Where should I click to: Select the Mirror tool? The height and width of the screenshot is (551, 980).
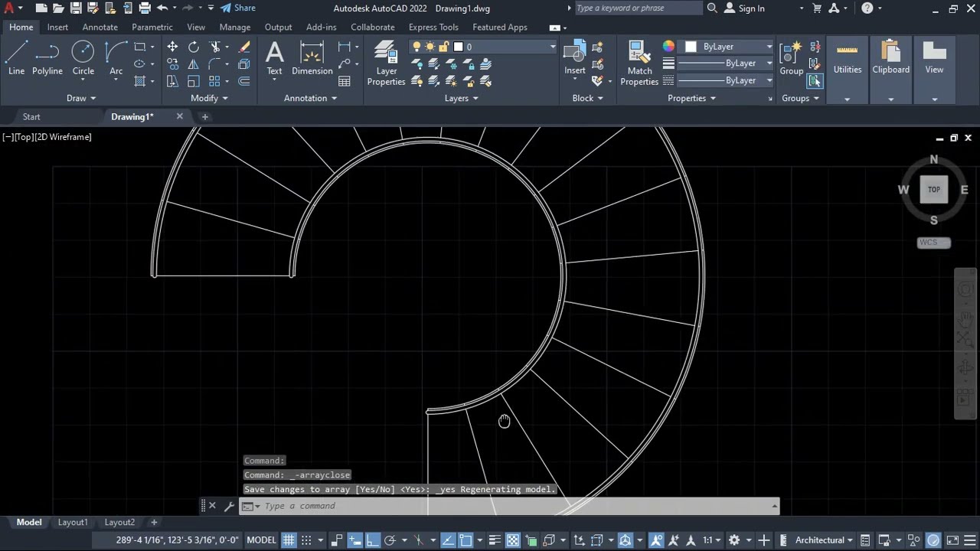[194, 64]
